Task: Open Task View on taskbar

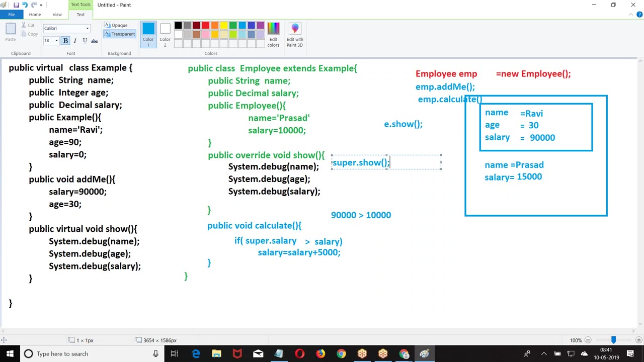Action: click(x=174, y=354)
